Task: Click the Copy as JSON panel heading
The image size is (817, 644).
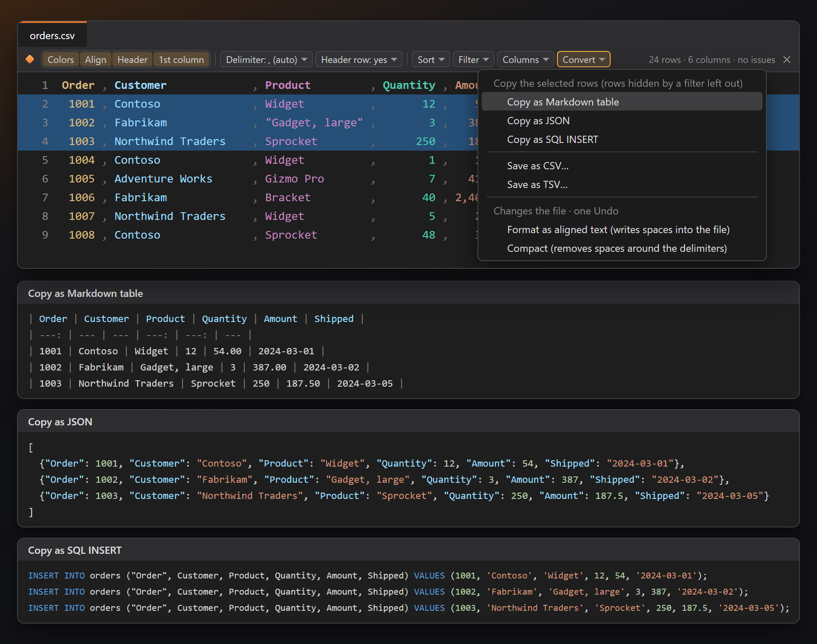Action: (x=60, y=422)
